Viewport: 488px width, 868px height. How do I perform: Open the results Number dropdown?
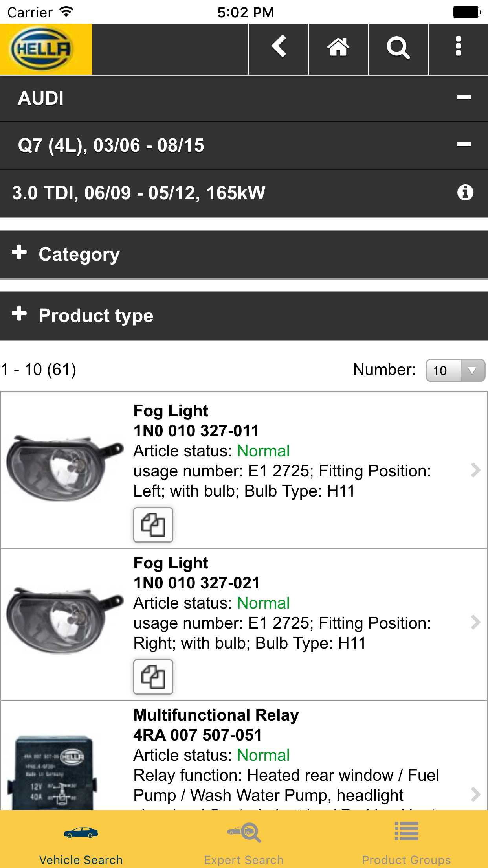click(455, 370)
